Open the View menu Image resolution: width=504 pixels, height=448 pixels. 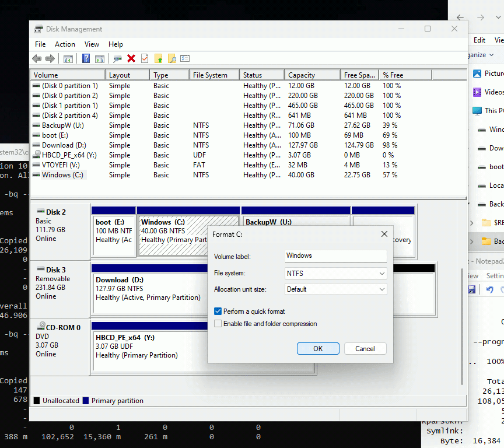pos(92,44)
